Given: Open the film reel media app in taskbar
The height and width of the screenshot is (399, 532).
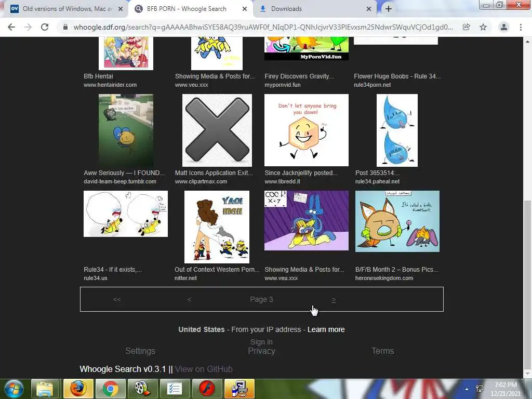Looking at the screenshot, I should (142, 389).
